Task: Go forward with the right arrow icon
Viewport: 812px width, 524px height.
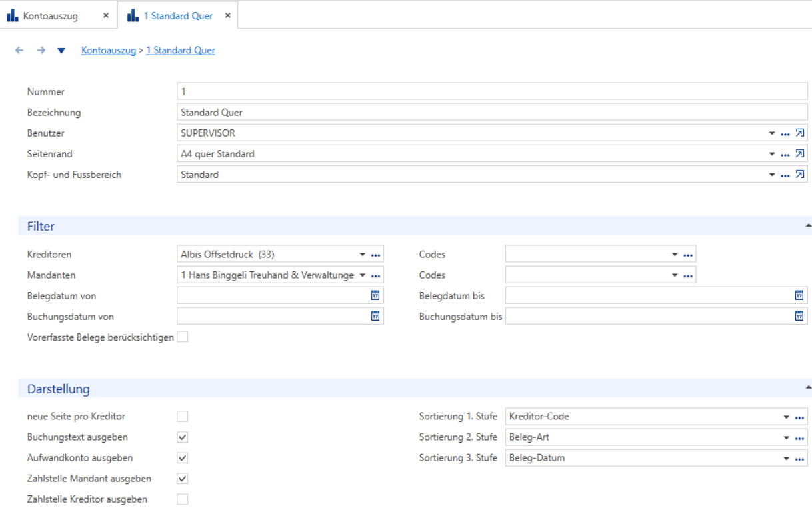Action: (41, 50)
